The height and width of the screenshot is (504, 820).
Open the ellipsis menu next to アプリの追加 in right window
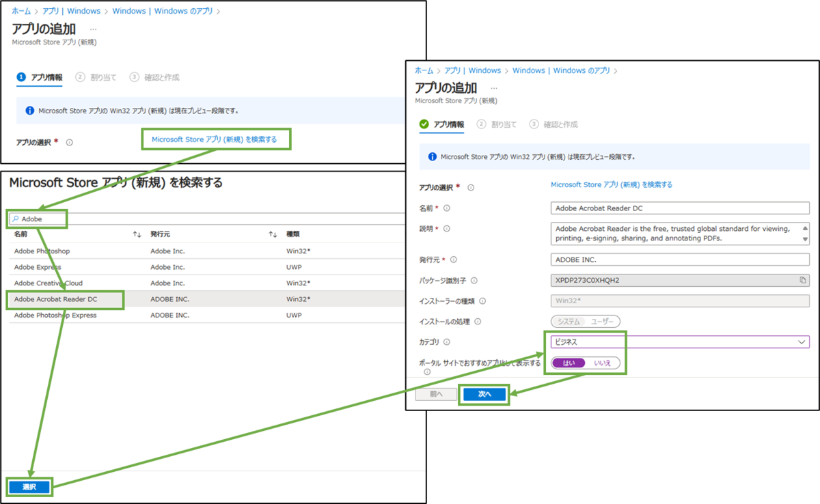(494, 88)
